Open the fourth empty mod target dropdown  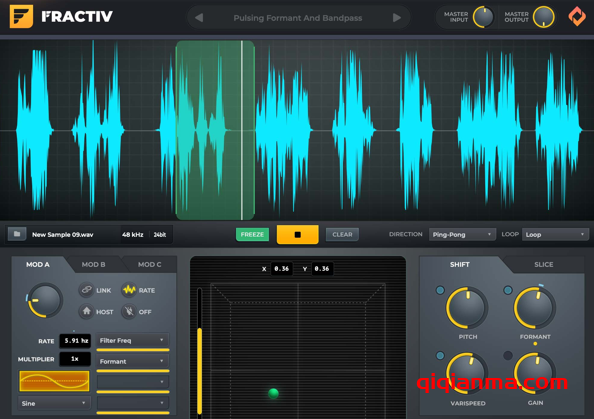pos(133,403)
